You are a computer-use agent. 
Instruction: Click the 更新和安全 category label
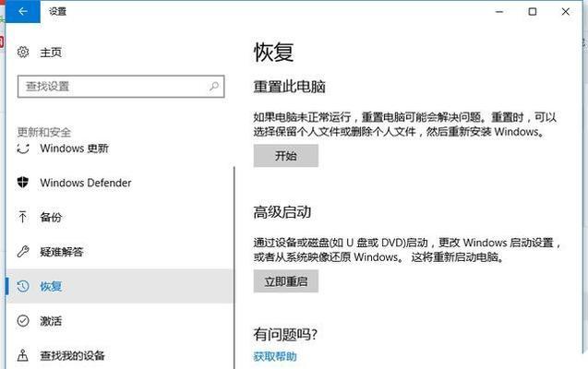44,132
